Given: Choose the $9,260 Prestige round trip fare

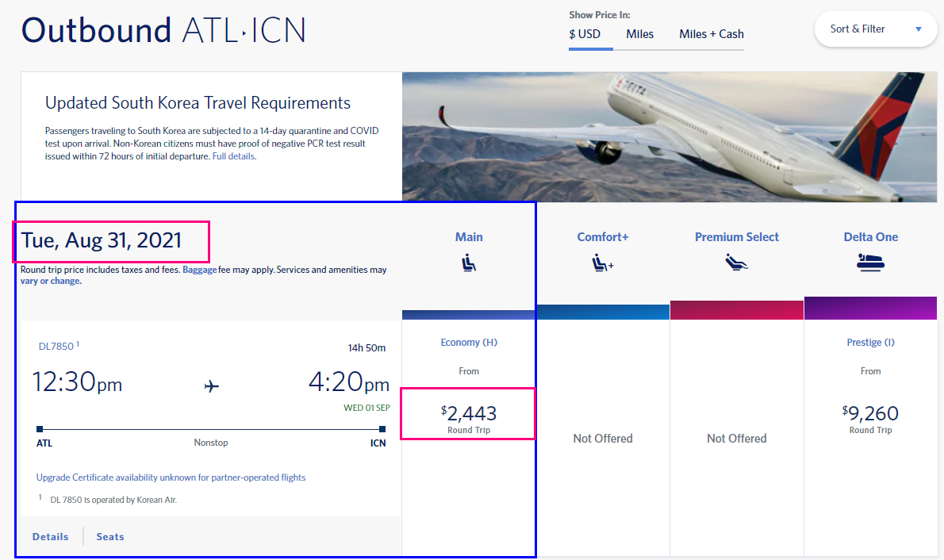Looking at the screenshot, I should point(870,414).
